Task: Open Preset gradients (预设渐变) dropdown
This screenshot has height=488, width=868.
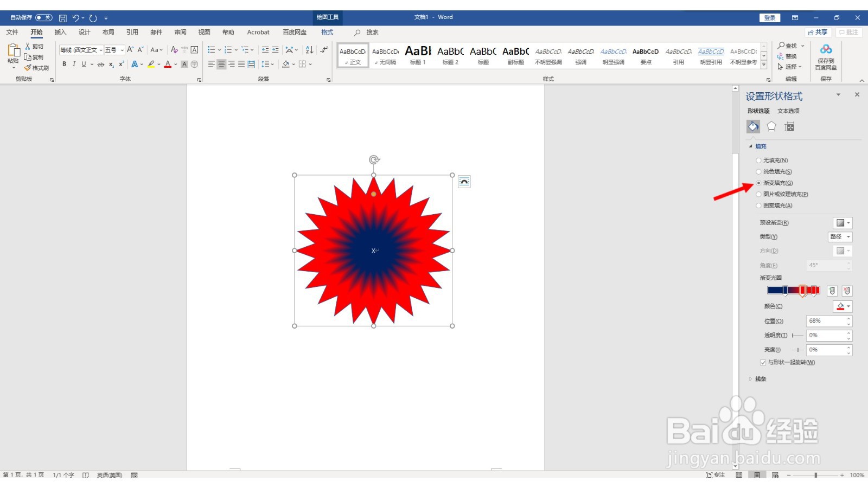Action: [843, 223]
